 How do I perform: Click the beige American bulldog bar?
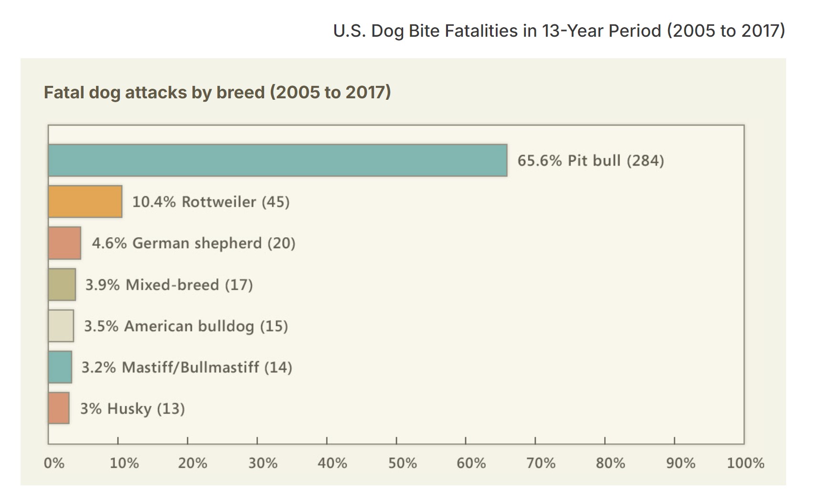point(61,326)
